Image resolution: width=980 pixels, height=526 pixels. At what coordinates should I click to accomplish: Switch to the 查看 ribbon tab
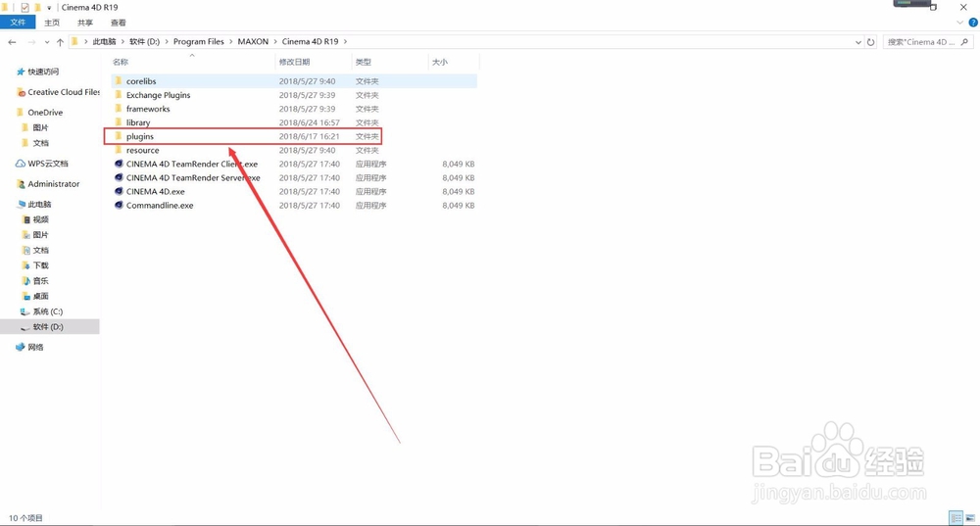119,23
